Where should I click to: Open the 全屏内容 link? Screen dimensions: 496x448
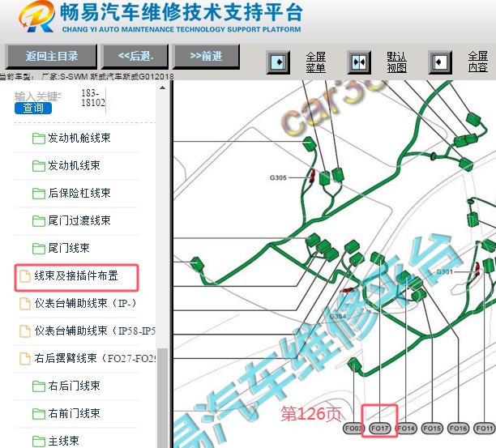click(478, 62)
